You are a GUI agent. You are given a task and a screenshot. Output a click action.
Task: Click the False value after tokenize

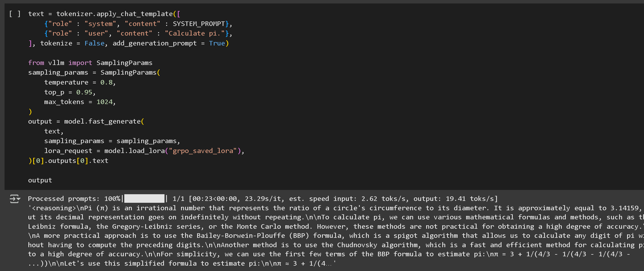click(x=94, y=43)
